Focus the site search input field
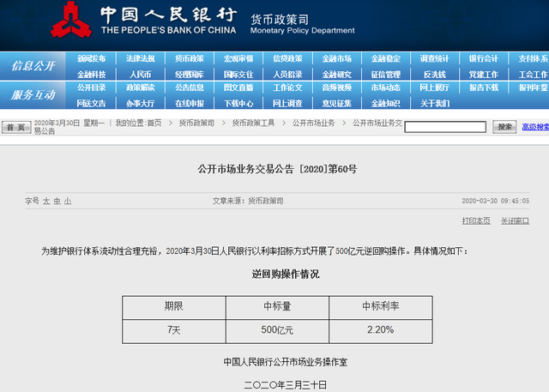This screenshot has height=392, width=549. tap(445, 127)
